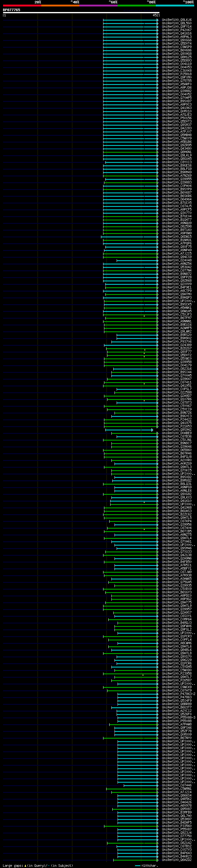197x868 pixels.
Task: Select UniRef100_B4F9E1 label
Action: (x=177, y=287)
